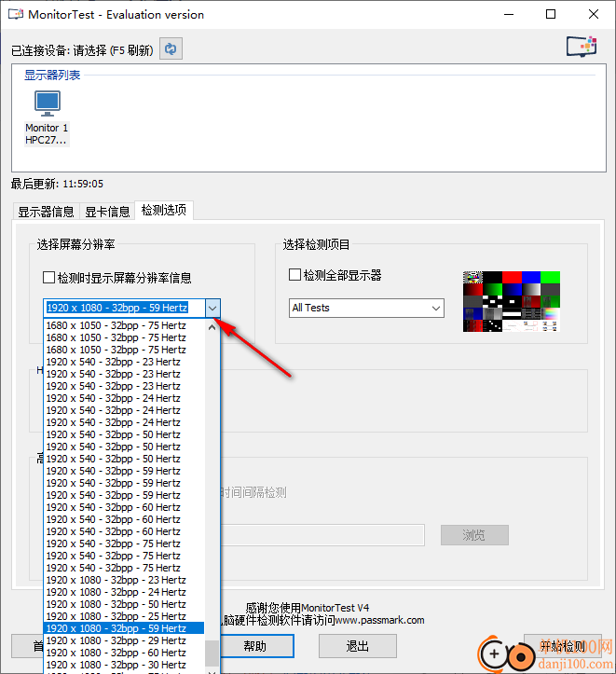Select the Monitor 1 HPC27 display icon
Screen dimensions: 616x674
(47, 117)
